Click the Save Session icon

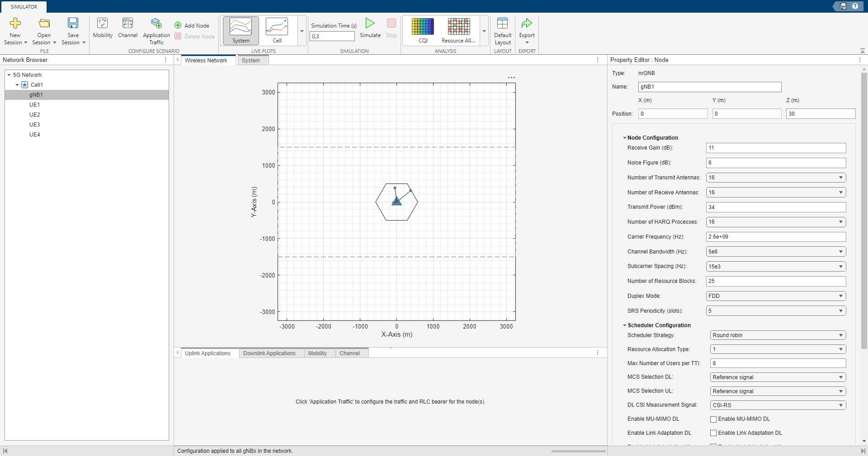tap(73, 30)
